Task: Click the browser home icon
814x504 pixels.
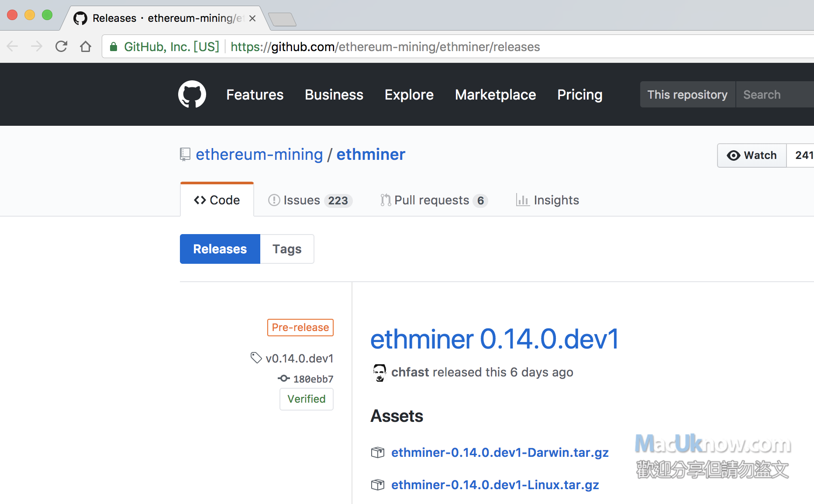Action: pyautogui.click(x=86, y=46)
